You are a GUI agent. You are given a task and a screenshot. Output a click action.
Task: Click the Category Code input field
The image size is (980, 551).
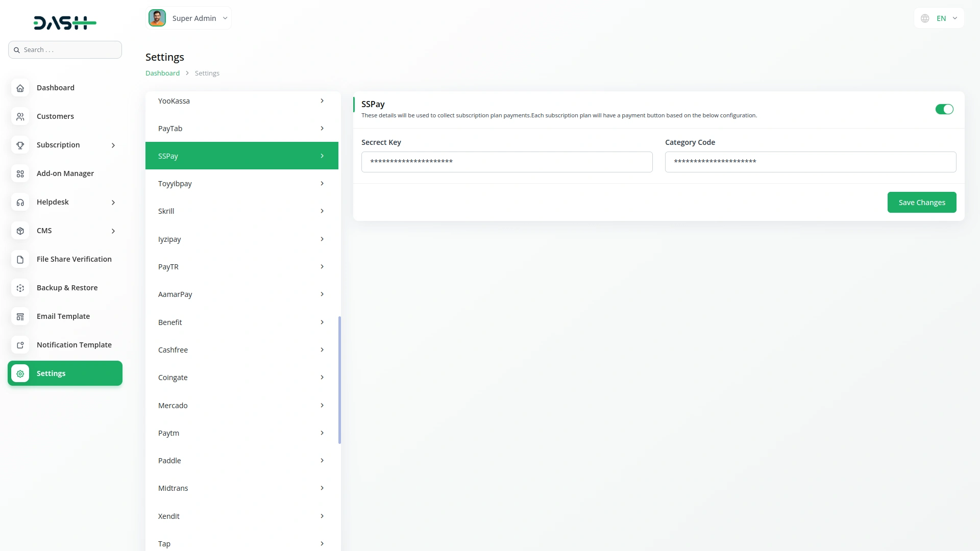(x=810, y=162)
